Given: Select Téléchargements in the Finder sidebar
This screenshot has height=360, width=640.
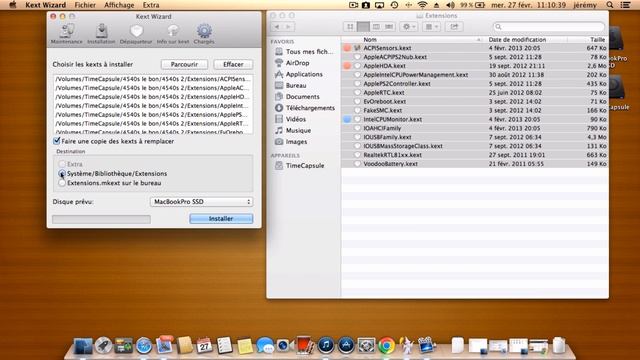Looking at the screenshot, I should click(x=309, y=108).
